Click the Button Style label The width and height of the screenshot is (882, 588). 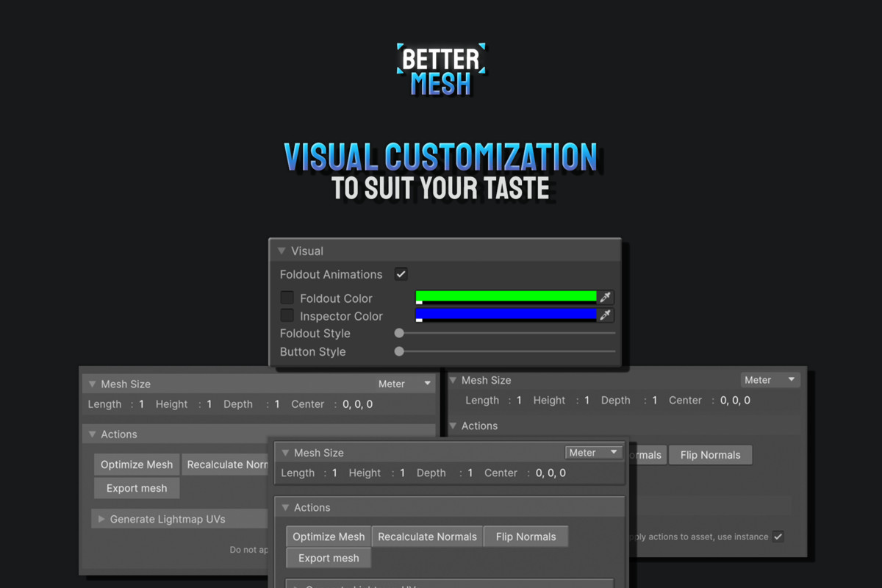point(312,352)
